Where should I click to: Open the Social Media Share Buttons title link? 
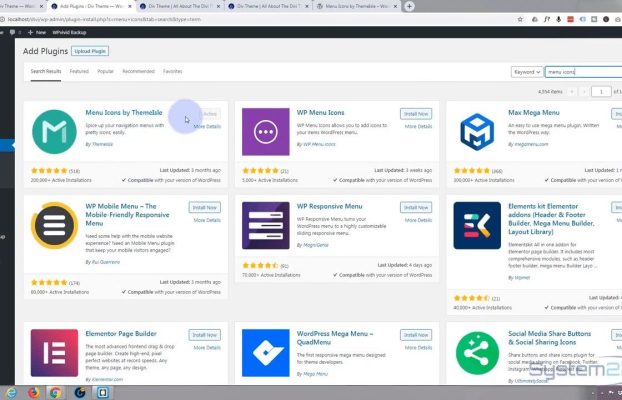[549, 338]
